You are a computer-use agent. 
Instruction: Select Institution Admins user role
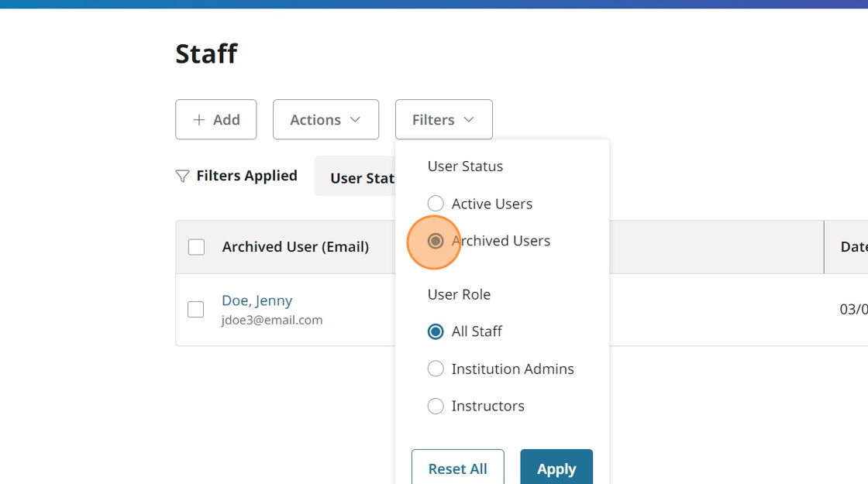436,369
